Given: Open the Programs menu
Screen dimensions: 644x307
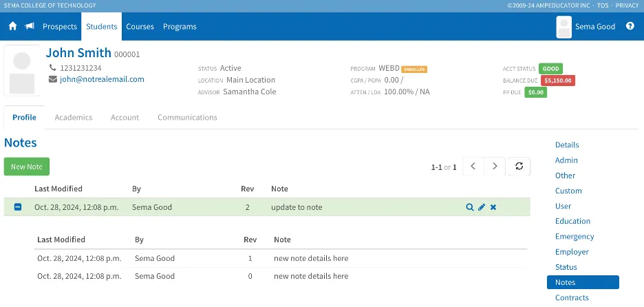Looking at the screenshot, I should point(180,26).
